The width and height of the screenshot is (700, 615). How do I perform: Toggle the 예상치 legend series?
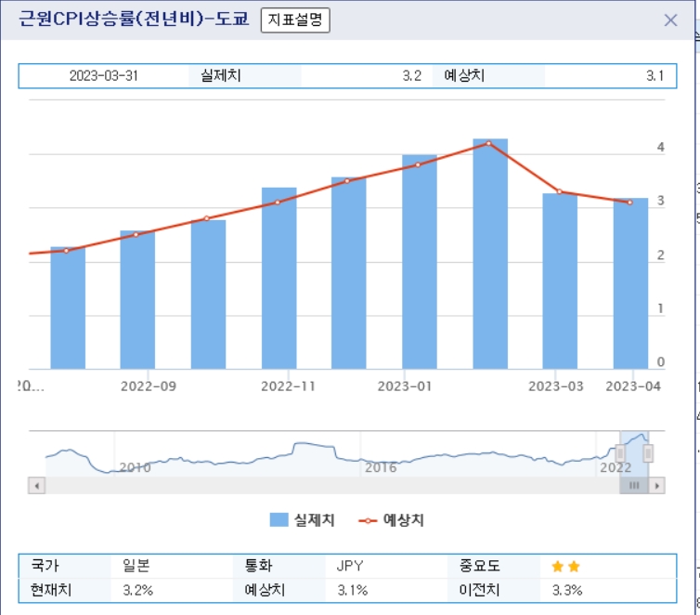pos(392,520)
